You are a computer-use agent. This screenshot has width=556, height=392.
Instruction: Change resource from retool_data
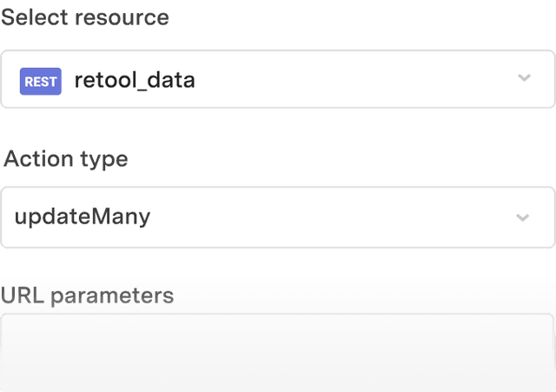tap(277, 79)
